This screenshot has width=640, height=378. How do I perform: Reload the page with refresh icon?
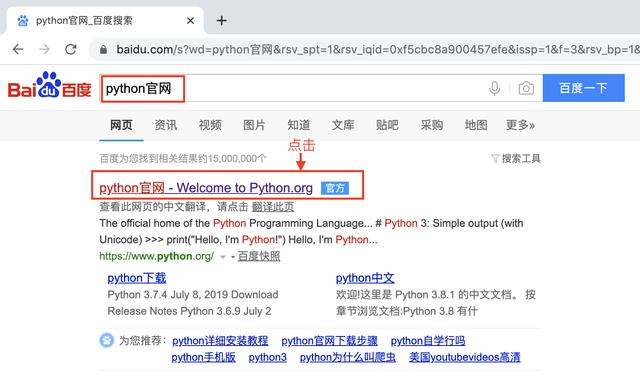click(71, 49)
